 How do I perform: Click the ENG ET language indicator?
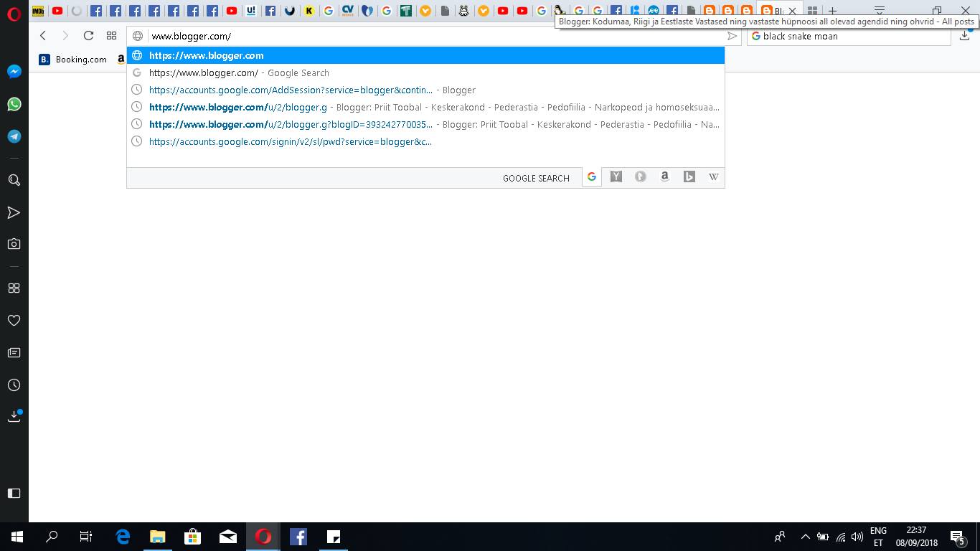(878, 537)
